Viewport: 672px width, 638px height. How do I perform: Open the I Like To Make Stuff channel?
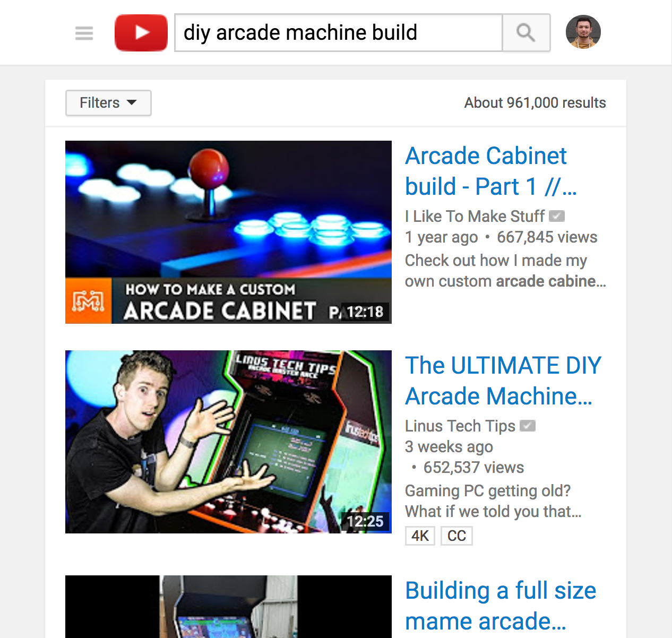click(474, 216)
